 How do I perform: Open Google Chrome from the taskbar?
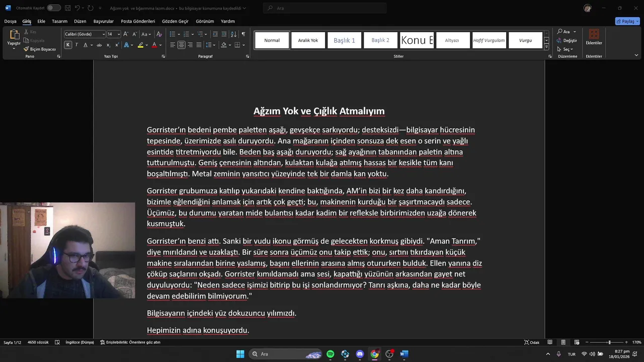pyautogui.click(x=374, y=354)
